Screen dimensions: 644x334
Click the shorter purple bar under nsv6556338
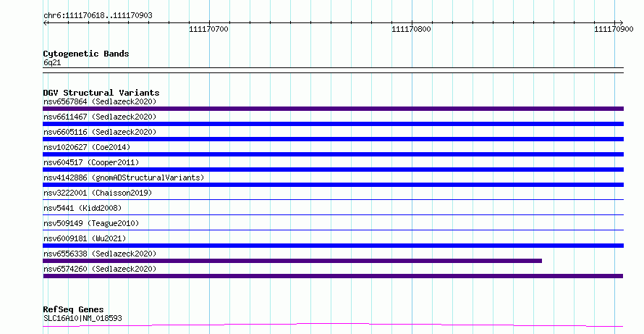pos(292,261)
